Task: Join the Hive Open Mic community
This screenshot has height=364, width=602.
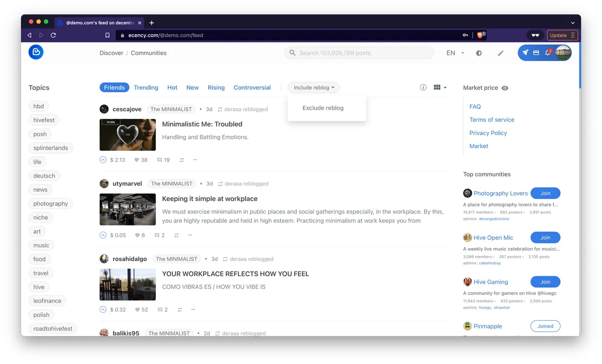Action: coord(545,237)
